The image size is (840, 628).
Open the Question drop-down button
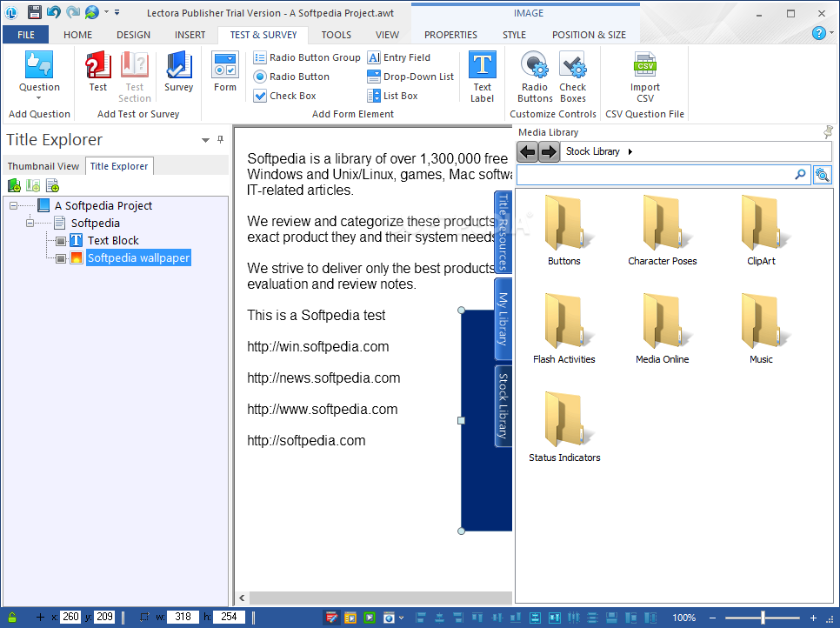coord(39,75)
